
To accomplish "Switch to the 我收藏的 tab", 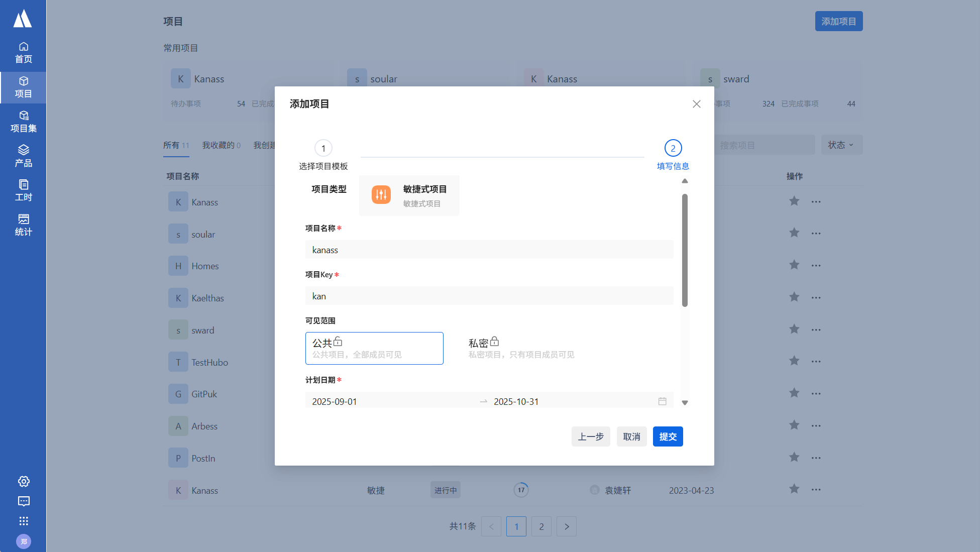I will pyautogui.click(x=221, y=145).
